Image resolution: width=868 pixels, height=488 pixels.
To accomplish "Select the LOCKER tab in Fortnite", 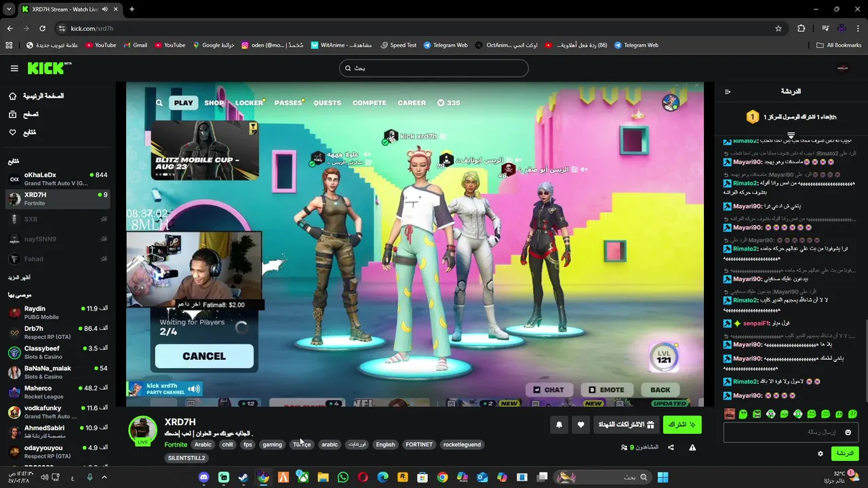I will (x=249, y=103).
